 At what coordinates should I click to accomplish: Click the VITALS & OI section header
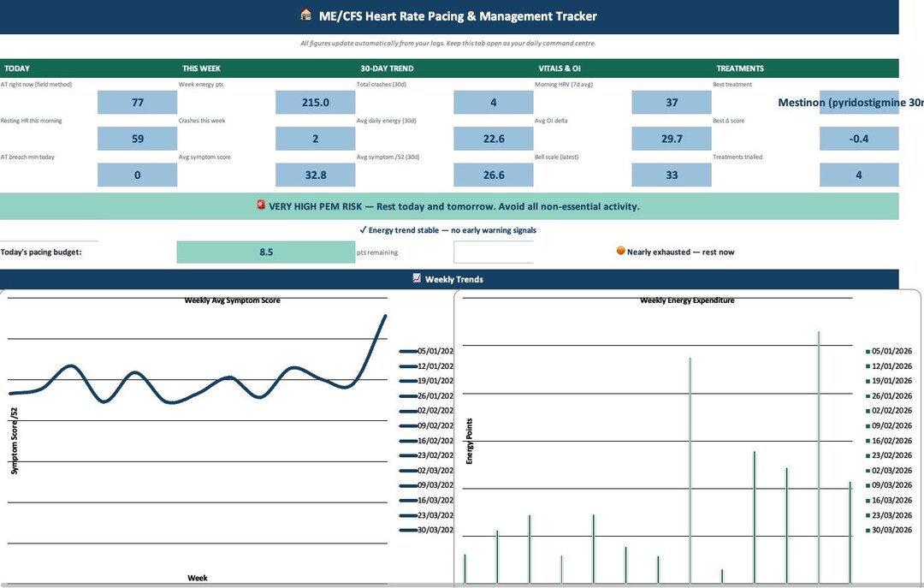point(560,68)
